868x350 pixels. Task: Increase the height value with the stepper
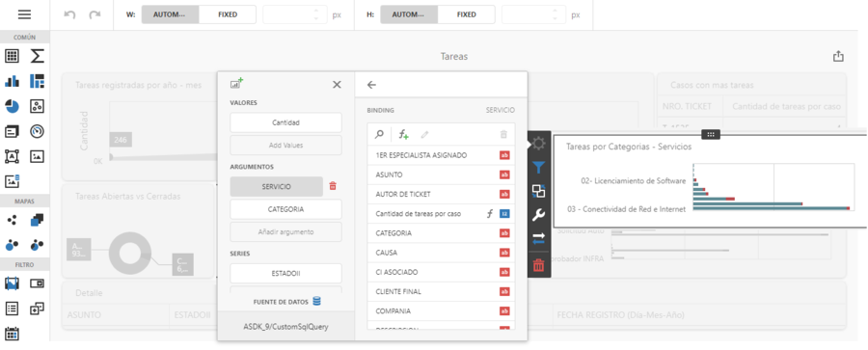556,11
